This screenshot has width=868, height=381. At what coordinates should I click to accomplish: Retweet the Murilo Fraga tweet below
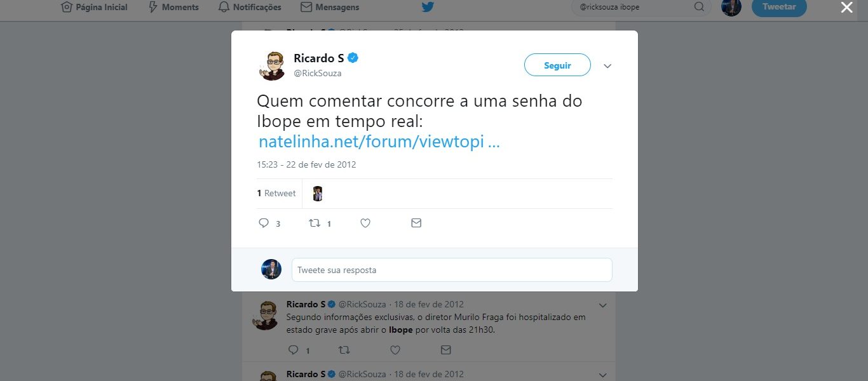tap(344, 350)
